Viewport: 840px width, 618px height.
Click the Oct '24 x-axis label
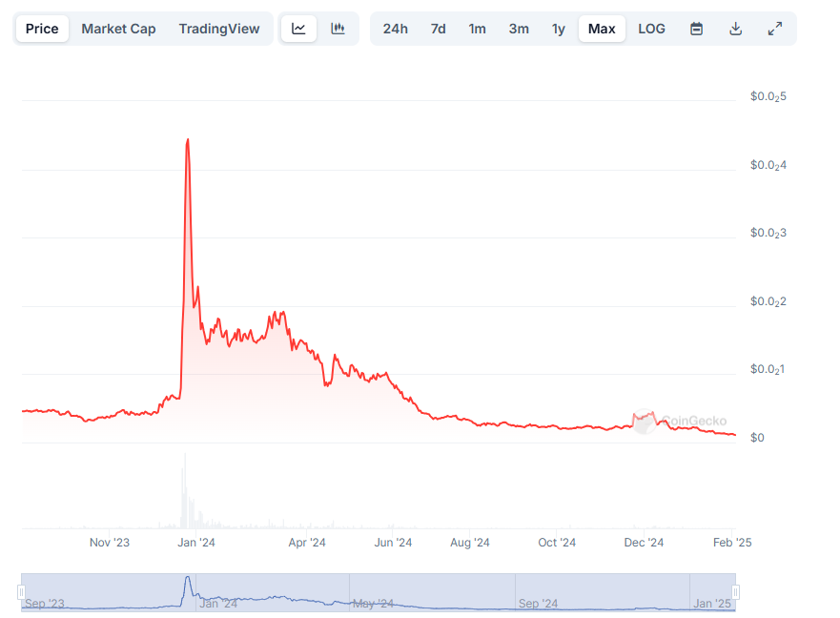click(557, 543)
